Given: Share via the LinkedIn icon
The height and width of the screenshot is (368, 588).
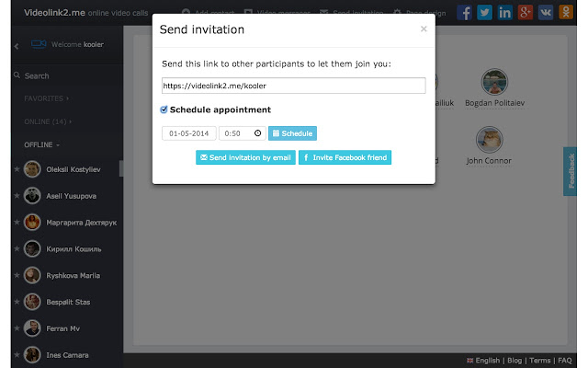Looking at the screenshot, I should coord(505,13).
